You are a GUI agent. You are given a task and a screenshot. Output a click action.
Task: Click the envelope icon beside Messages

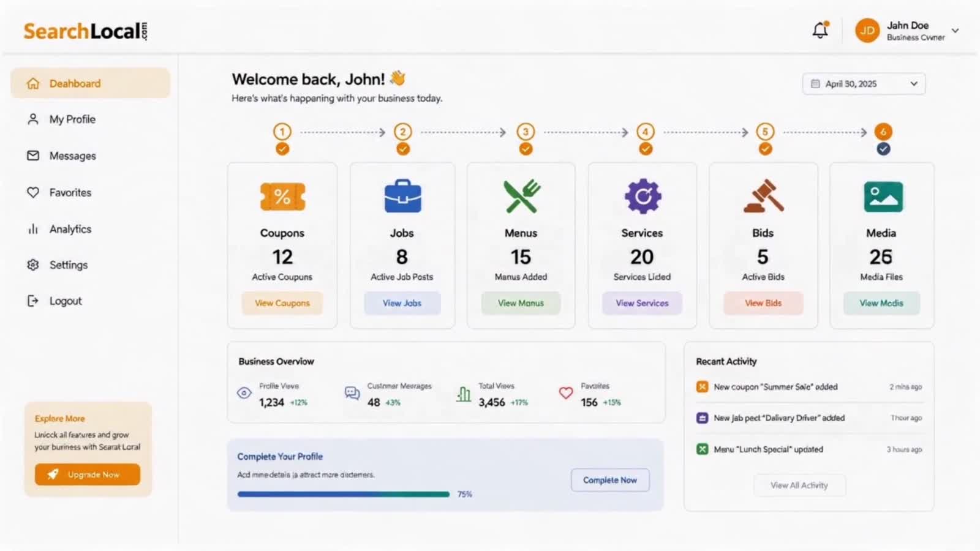[33, 156]
